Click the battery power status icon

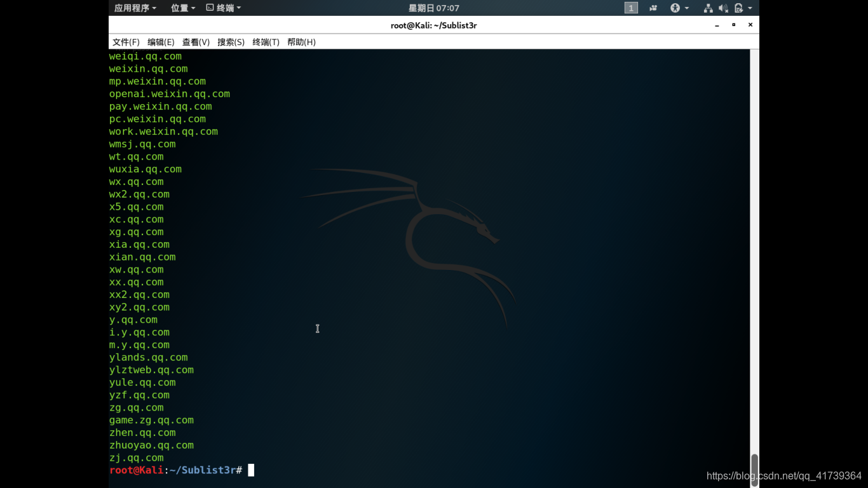738,8
